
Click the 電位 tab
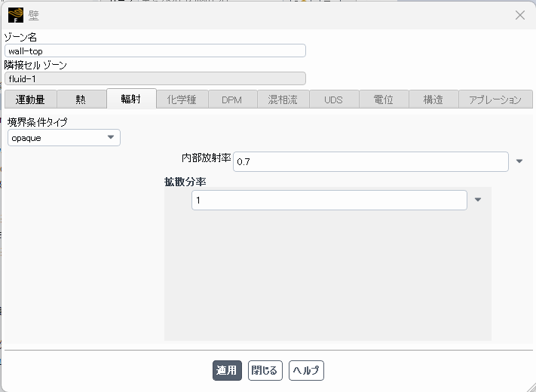[384, 100]
